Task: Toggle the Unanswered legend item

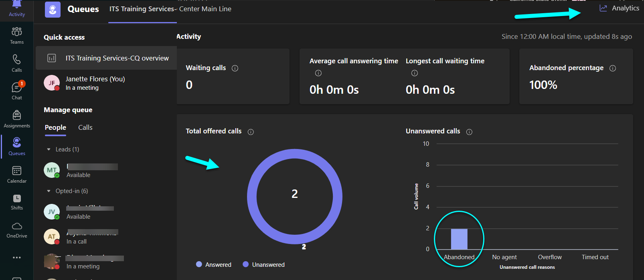Action: (264, 264)
